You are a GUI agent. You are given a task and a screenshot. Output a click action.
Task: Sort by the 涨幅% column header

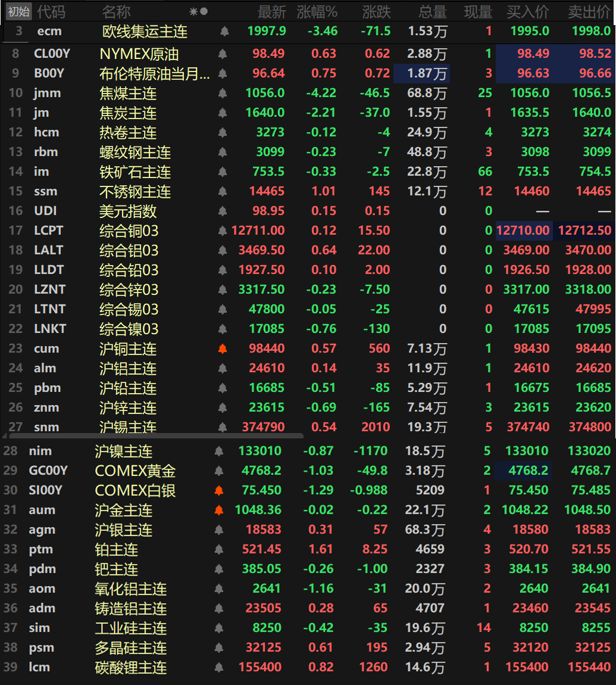coord(317,11)
